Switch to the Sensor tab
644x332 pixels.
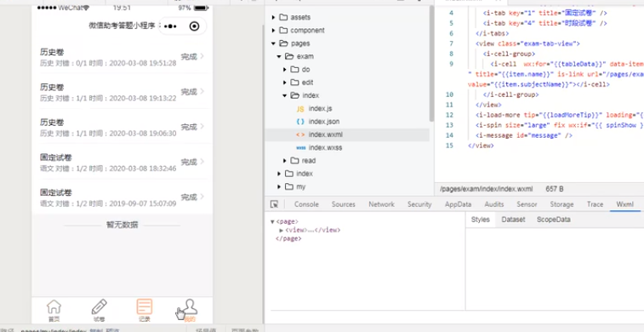point(527,204)
